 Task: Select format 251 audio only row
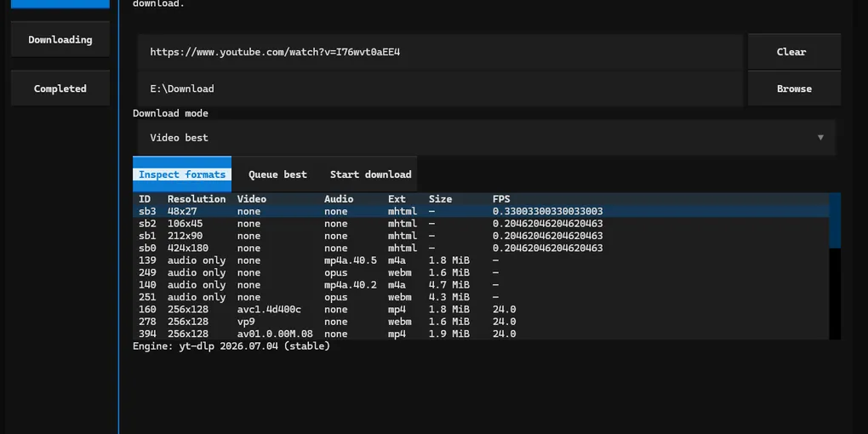pos(481,297)
